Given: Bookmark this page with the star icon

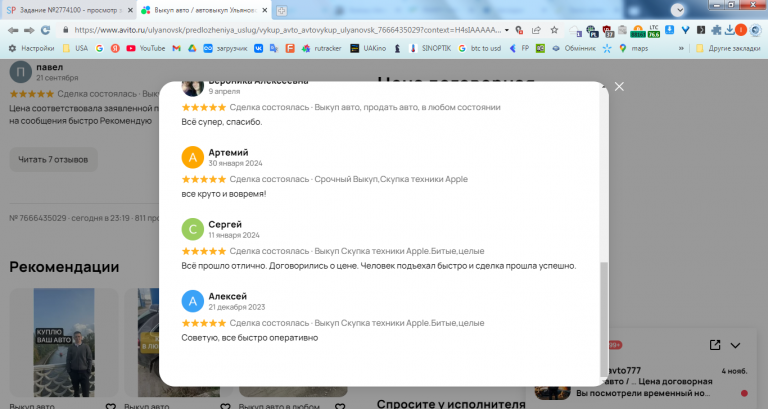Looking at the screenshot, I should [x=554, y=30].
